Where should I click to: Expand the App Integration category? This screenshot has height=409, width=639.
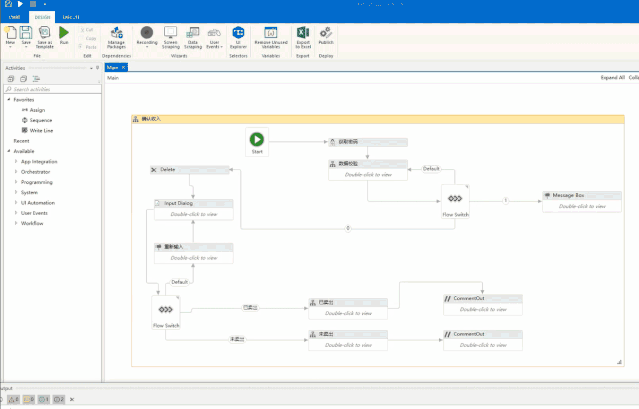[x=16, y=161]
